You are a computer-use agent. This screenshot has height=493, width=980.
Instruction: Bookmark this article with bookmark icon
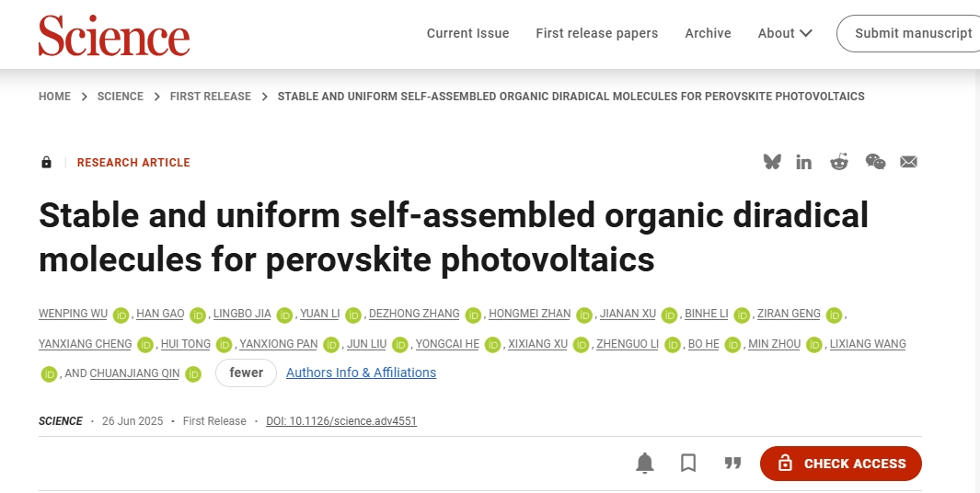point(688,463)
